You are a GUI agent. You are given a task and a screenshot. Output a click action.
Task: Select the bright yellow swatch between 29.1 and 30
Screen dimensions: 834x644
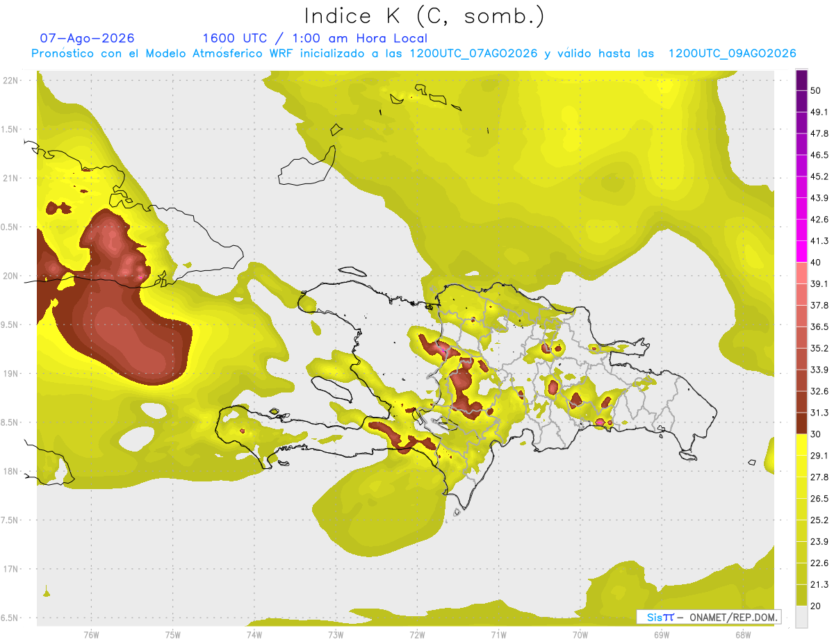pyautogui.click(x=801, y=445)
